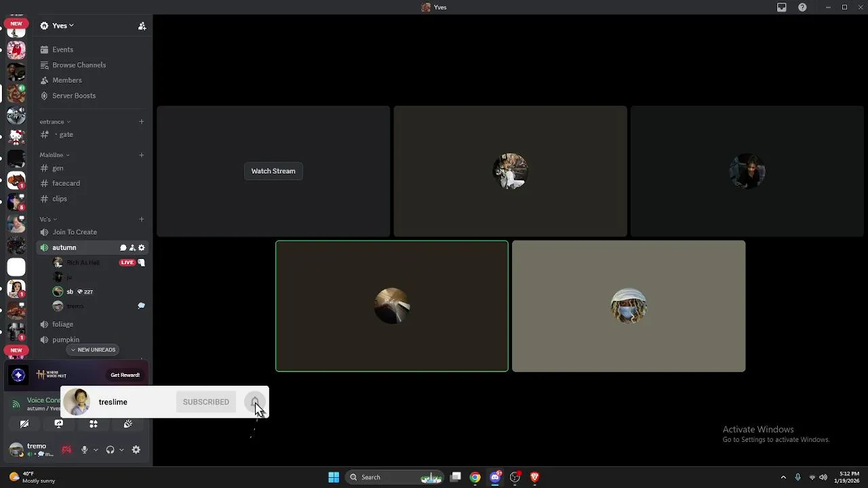The width and height of the screenshot is (868, 488).
Task: Open the soundboard icon
Action: tap(127, 424)
